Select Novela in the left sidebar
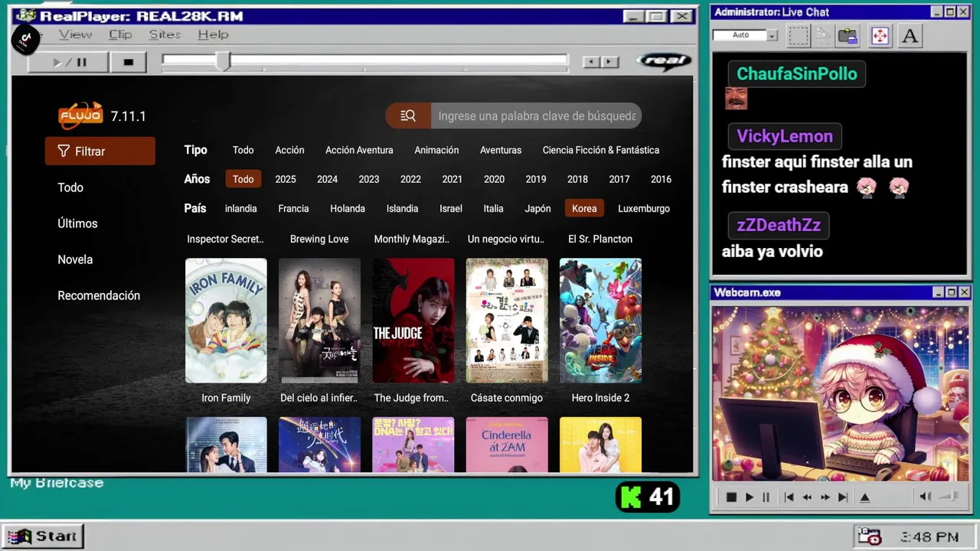 pyautogui.click(x=75, y=259)
